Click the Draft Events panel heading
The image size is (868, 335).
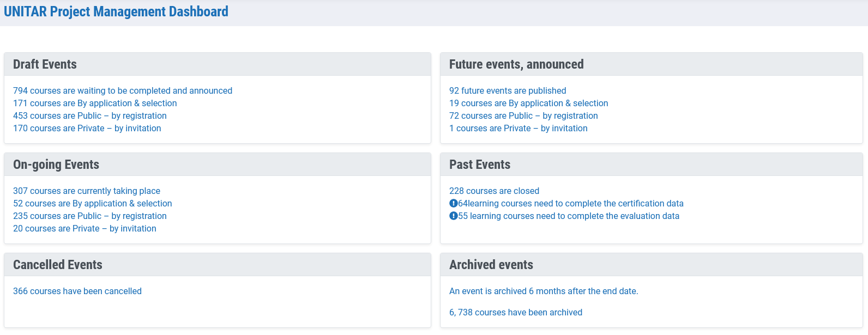coord(45,64)
